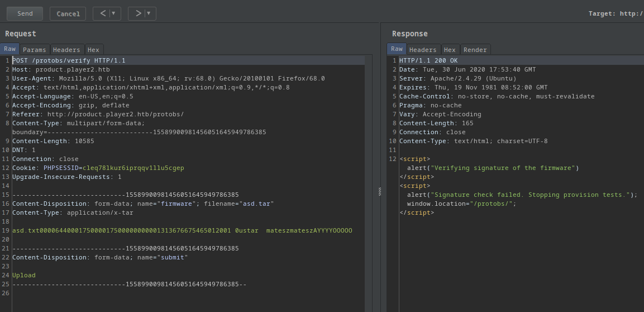Place cursor on the PHPSESSID cookie value
The width and height of the screenshot is (644, 312).
pyautogui.click(x=133, y=168)
